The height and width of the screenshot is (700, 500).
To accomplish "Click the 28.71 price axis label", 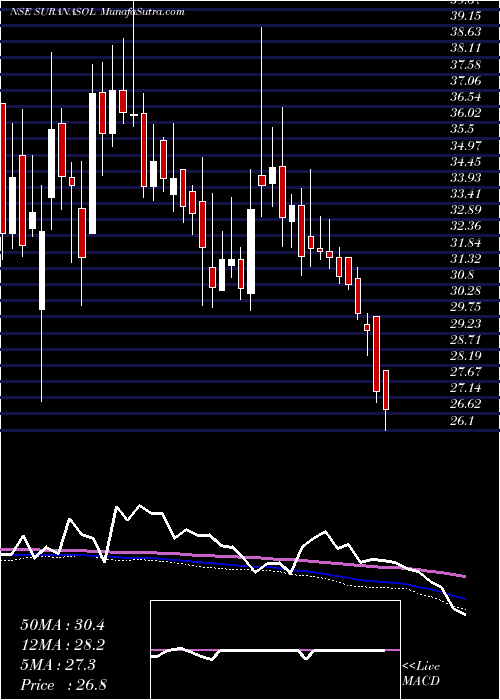I will [466, 339].
